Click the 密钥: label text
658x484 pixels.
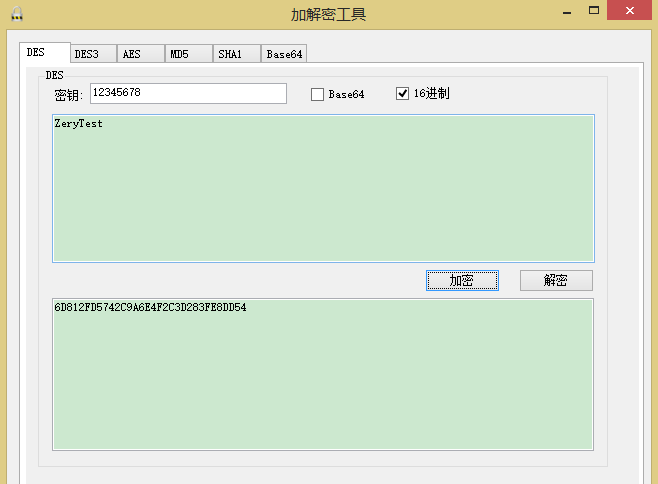click(x=68, y=96)
